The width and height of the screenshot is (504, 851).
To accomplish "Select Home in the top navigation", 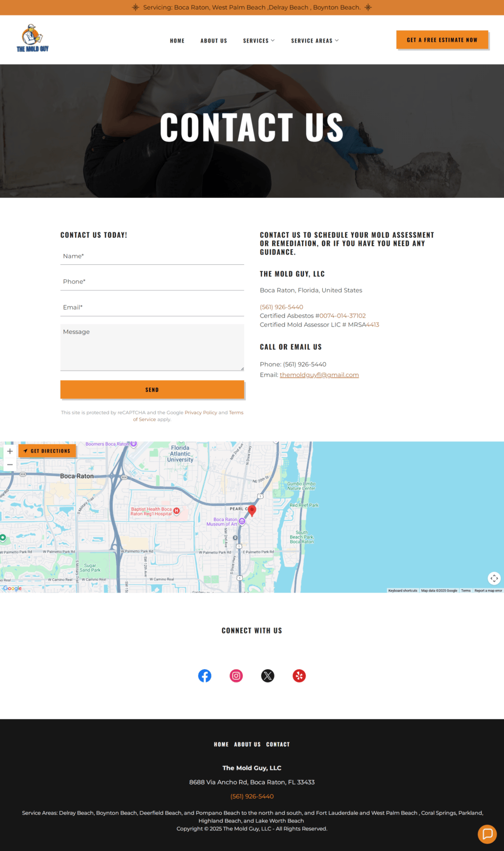I will [x=177, y=40].
